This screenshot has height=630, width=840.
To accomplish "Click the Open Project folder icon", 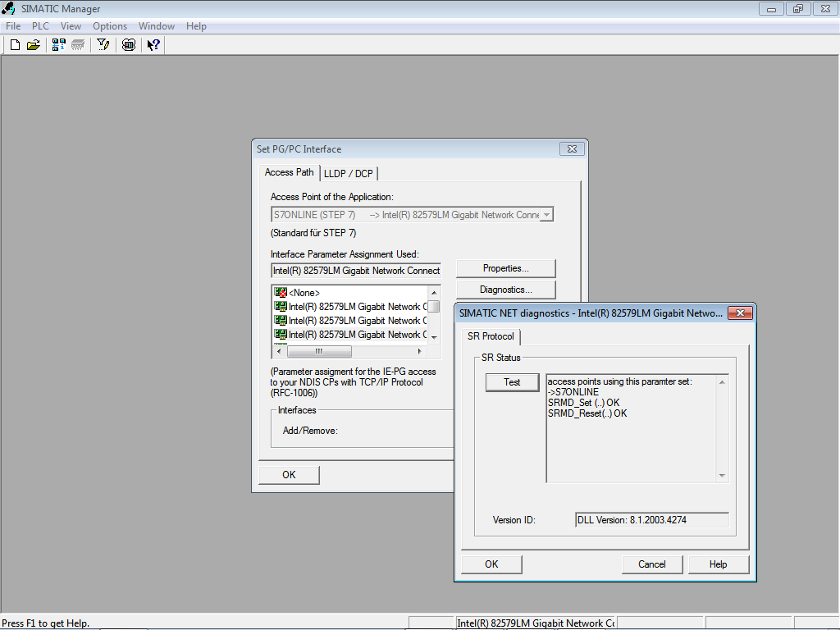I will point(33,45).
